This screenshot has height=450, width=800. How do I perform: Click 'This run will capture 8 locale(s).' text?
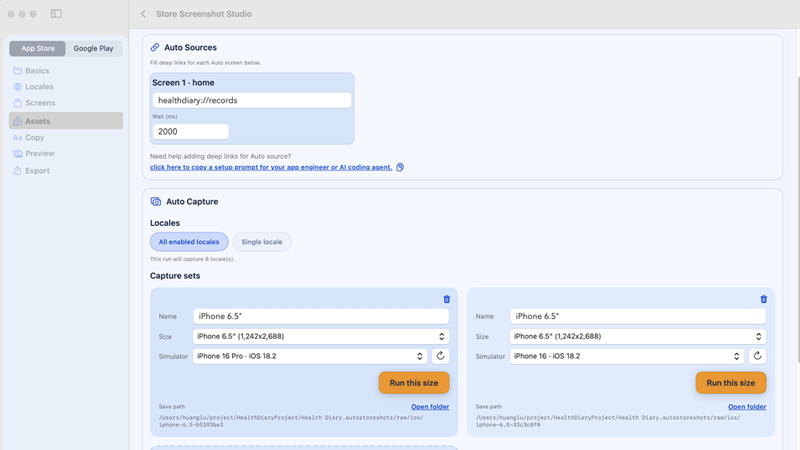(x=192, y=259)
